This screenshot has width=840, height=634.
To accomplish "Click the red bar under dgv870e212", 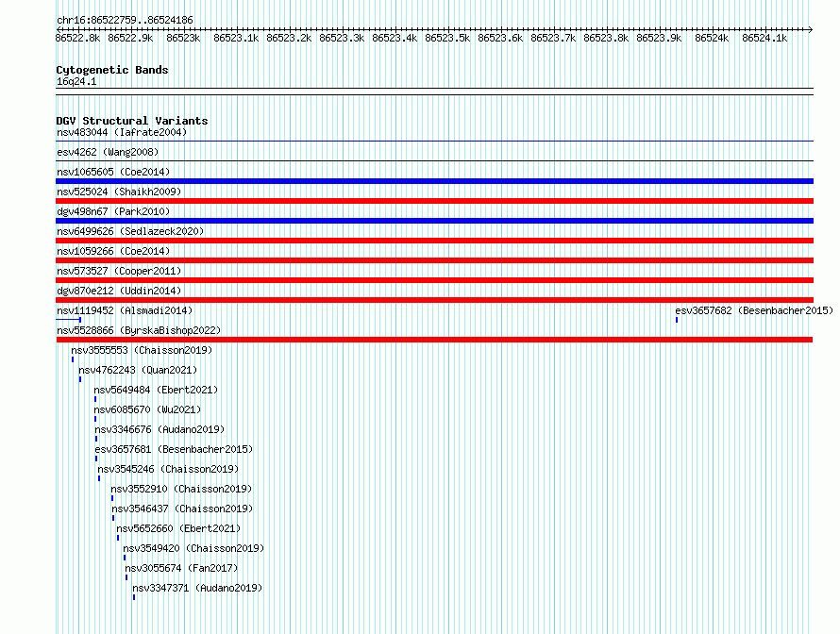I will click(434, 300).
